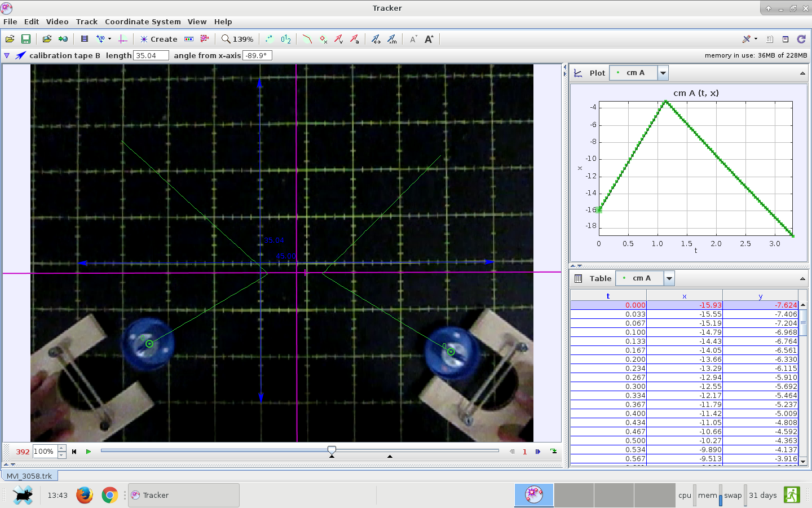The height and width of the screenshot is (508, 812).
Task: Open the clip settings filmstrip icon
Action: pyautogui.click(x=85, y=39)
